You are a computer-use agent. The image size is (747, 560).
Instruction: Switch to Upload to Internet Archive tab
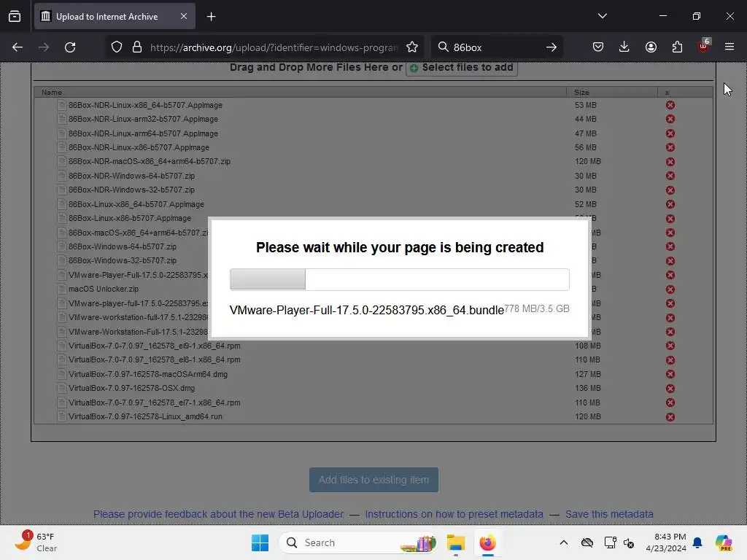point(115,17)
